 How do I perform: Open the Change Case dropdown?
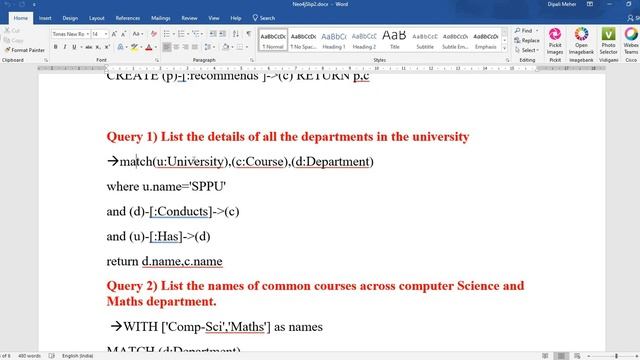137,34
